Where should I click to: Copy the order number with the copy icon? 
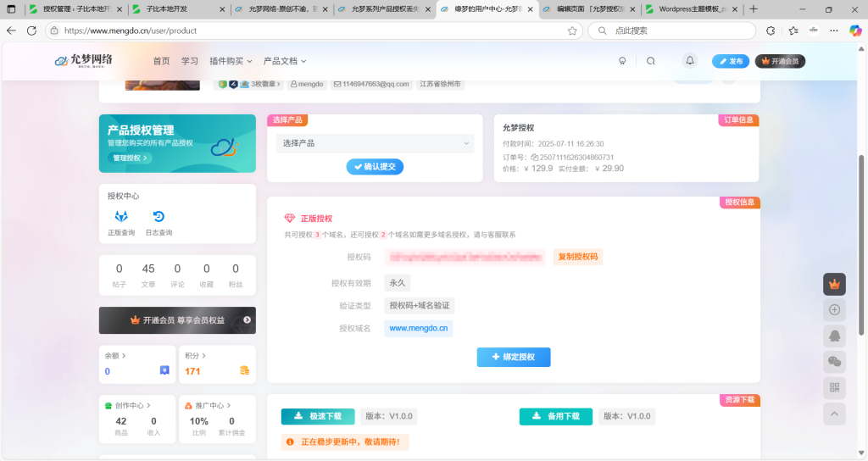click(x=534, y=157)
